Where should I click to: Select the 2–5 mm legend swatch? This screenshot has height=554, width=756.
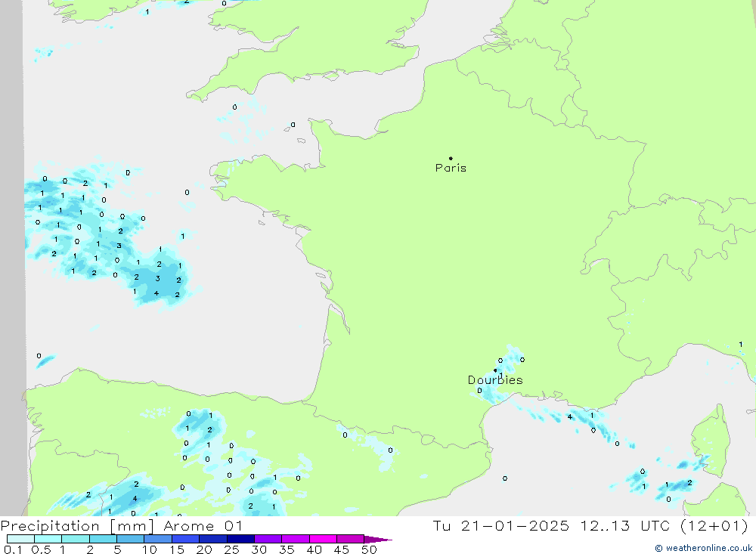coord(103,539)
